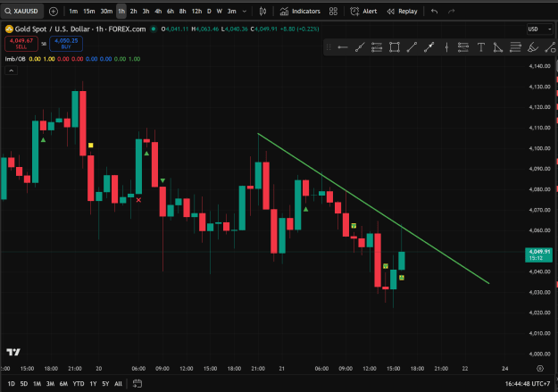Open the USD currency dropdown
The image size is (558, 392).
point(539,29)
